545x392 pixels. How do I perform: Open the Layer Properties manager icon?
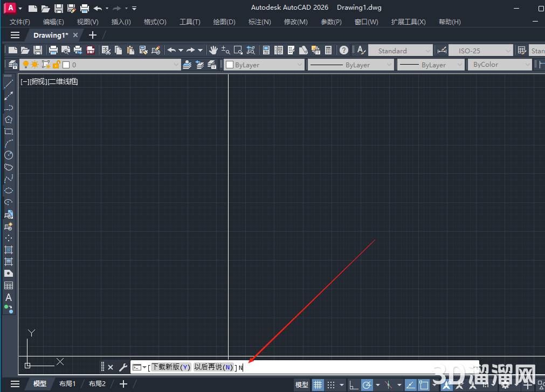pos(13,65)
